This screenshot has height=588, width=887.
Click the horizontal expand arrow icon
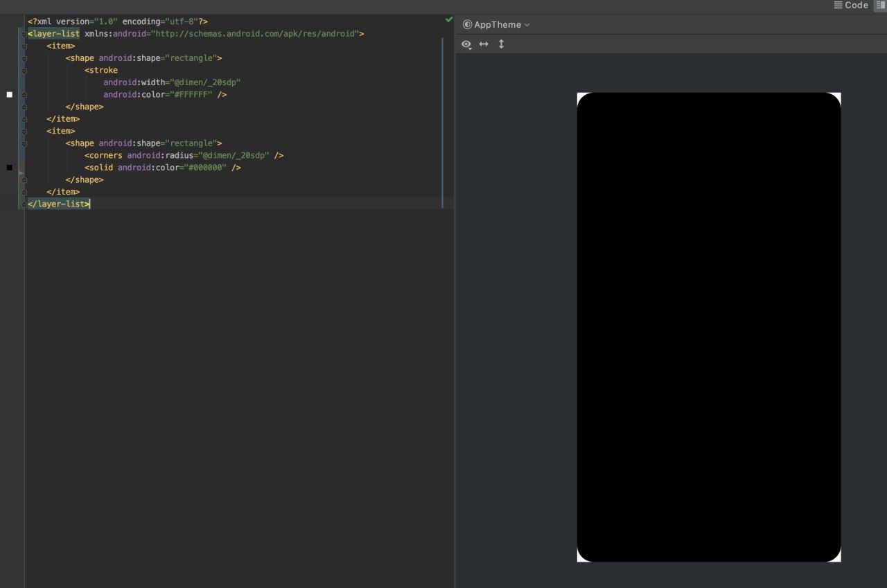484,44
